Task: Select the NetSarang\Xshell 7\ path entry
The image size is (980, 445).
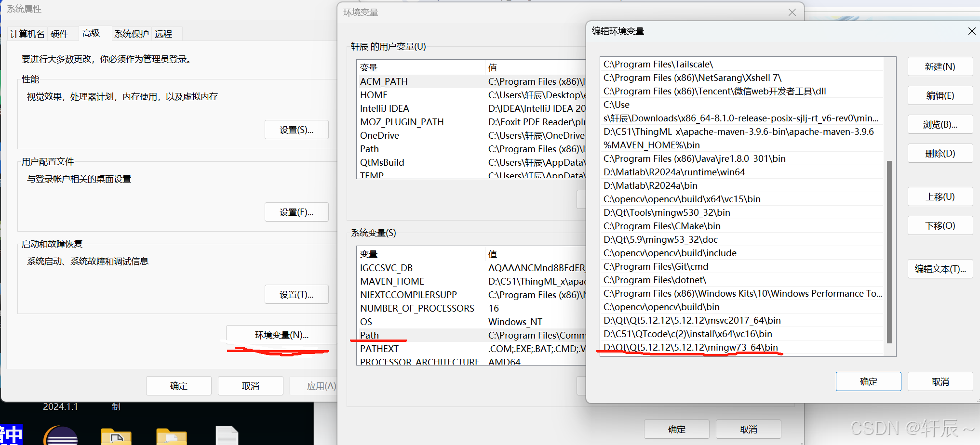Action: 742,78
